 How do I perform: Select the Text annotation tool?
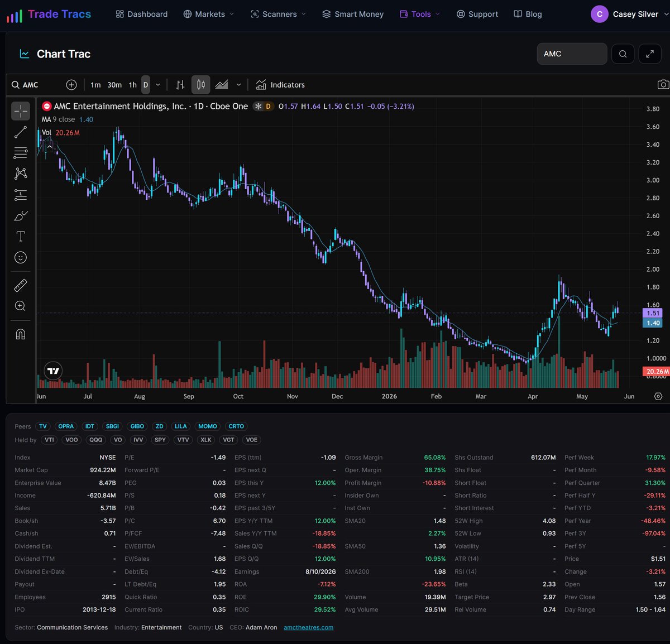click(x=21, y=237)
